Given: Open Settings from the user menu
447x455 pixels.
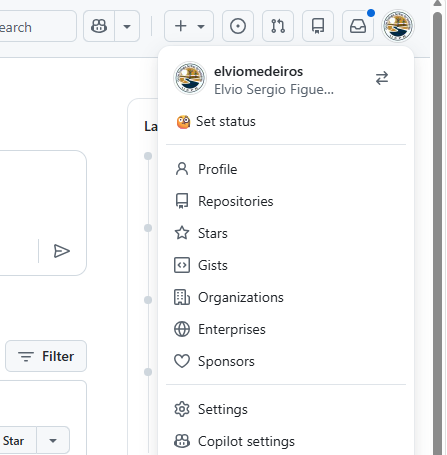Looking at the screenshot, I should coord(286,409).
